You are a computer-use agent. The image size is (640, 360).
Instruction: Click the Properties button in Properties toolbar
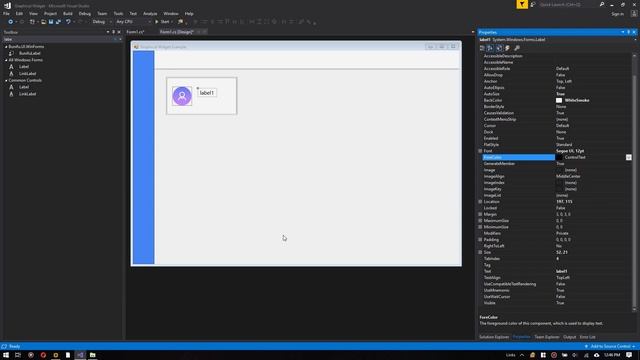pos(499,48)
